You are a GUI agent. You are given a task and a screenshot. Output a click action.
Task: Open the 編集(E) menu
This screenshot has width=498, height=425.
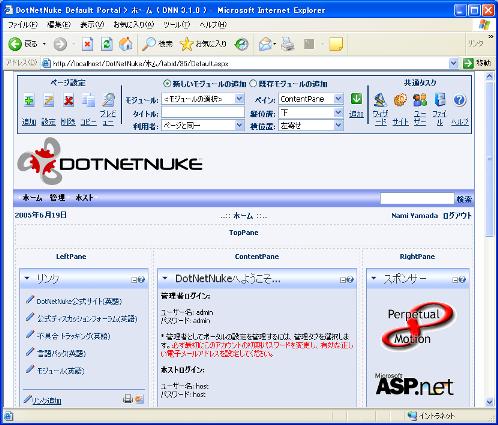coord(59,25)
